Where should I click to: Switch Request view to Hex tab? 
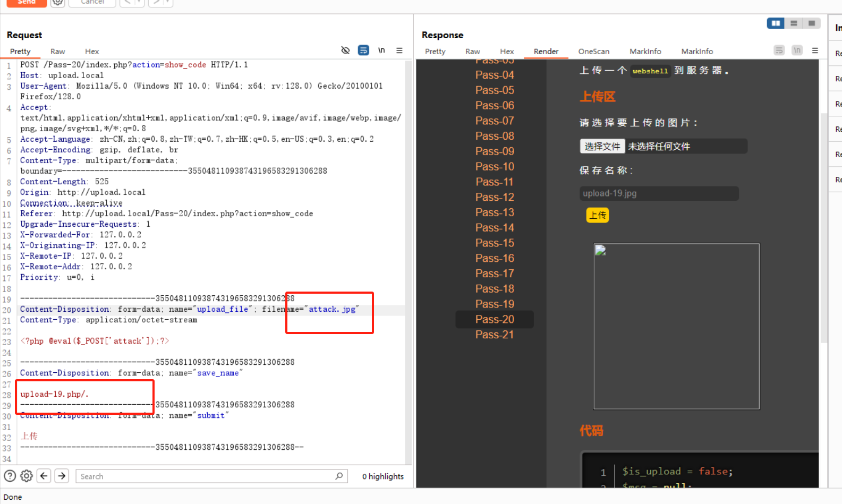click(x=92, y=52)
